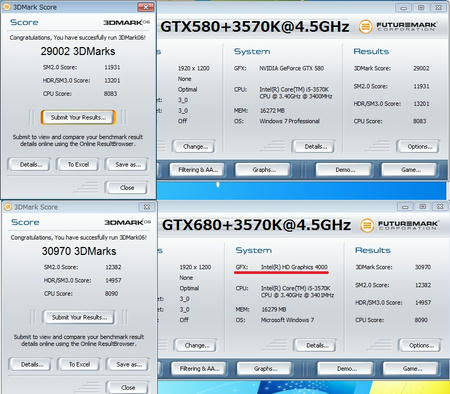Click the Futuremark logo icon in GTX680 window
450x394 pixels.
(367, 225)
